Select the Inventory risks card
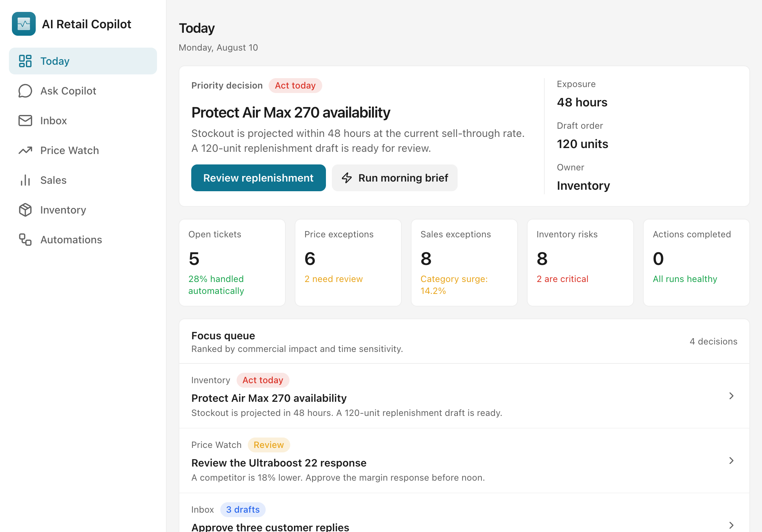Image resolution: width=762 pixels, height=532 pixels. coord(580,263)
